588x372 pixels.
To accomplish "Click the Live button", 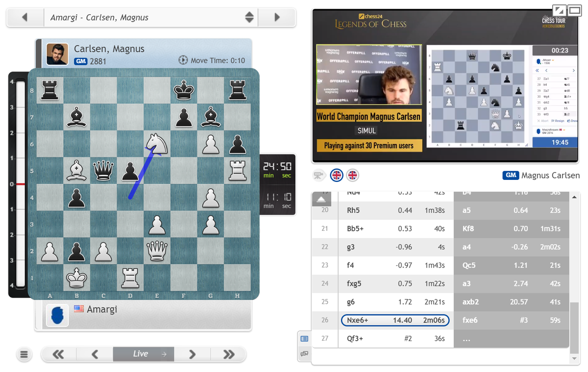I will coord(144,354).
